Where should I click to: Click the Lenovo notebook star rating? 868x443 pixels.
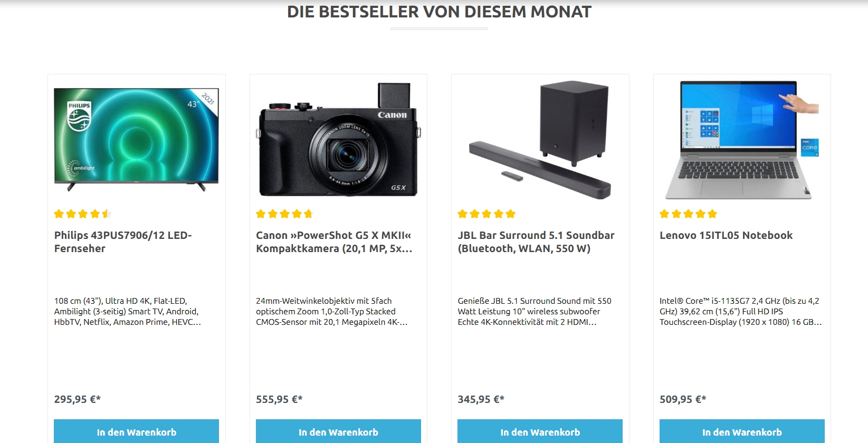pos(688,214)
